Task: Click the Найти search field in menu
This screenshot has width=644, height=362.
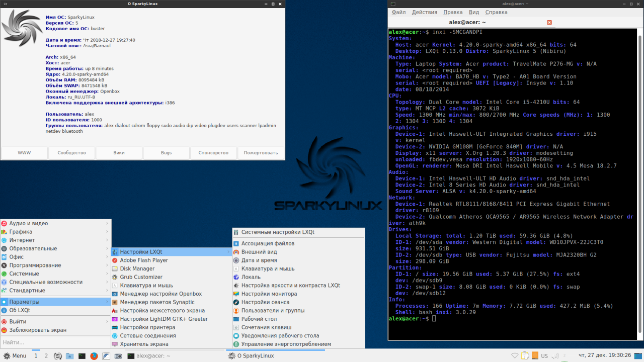Action: pos(55,342)
